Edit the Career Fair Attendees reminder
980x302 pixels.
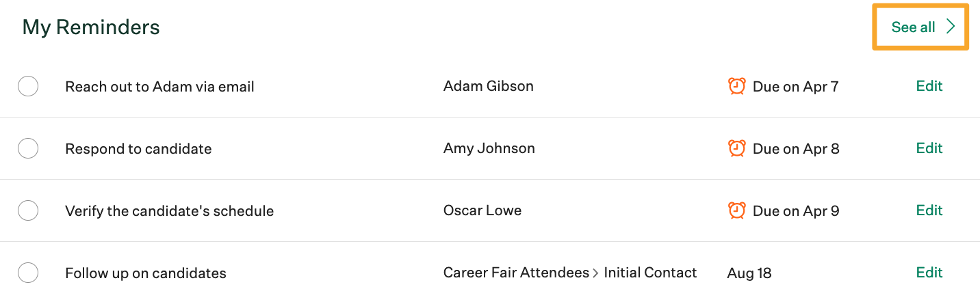coord(929,273)
